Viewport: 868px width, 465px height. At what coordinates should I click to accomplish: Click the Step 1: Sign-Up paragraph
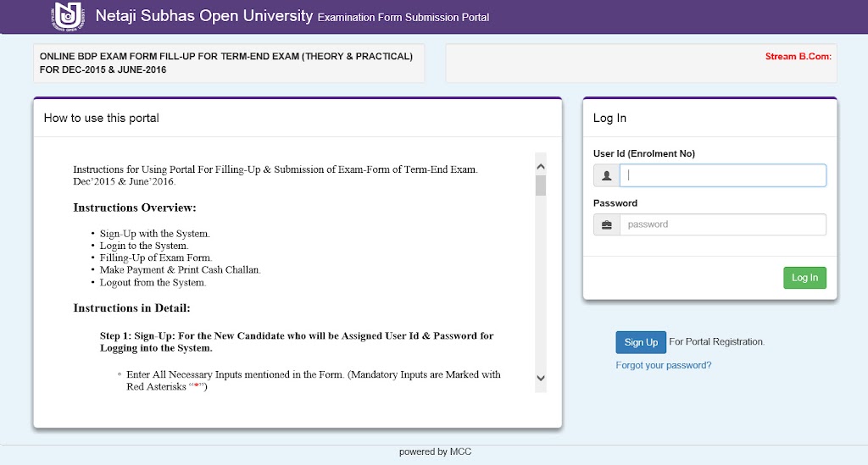point(297,341)
